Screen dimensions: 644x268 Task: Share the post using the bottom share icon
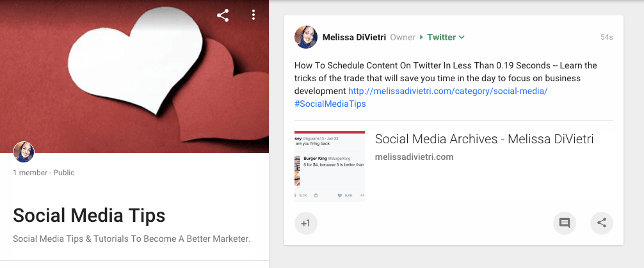click(602, 223)
